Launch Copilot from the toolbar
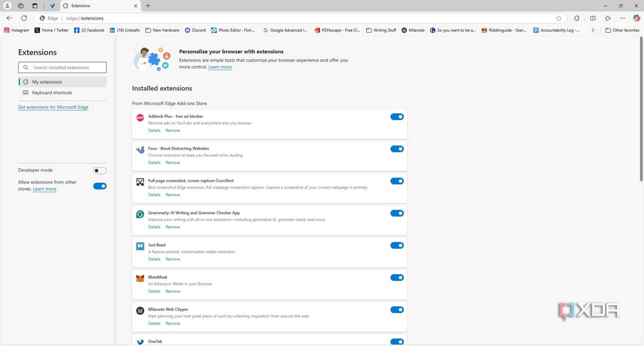This screenshot has height=346, width=644. (637, 18)
